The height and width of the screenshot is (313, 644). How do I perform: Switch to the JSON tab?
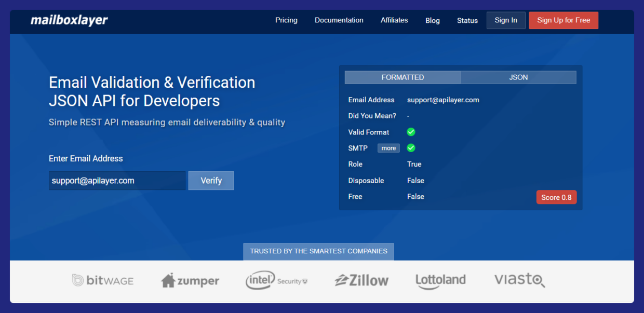(x=518, y=77)
